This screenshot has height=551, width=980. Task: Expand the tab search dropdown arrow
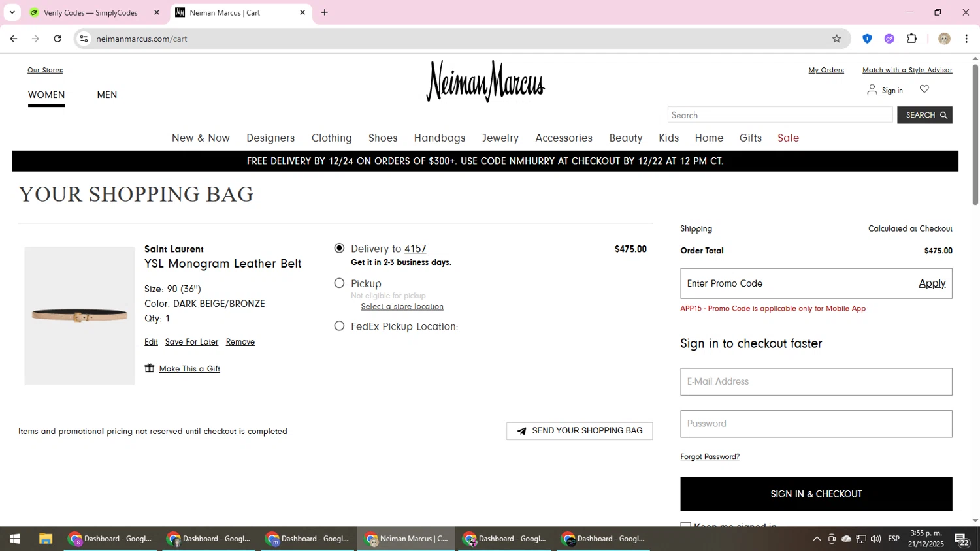pyautogui.click(x=12, y=12)
